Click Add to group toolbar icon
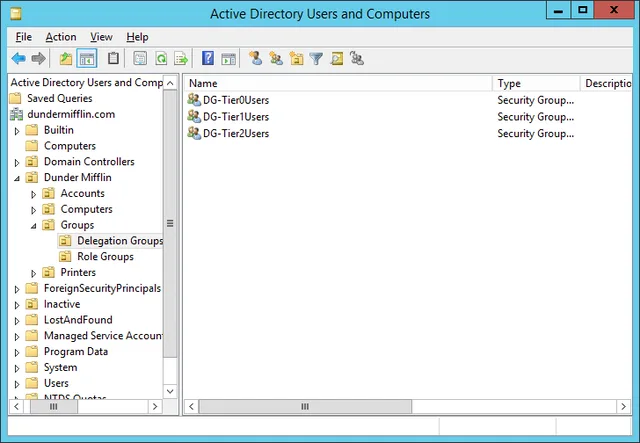 (x=357, y=59)
